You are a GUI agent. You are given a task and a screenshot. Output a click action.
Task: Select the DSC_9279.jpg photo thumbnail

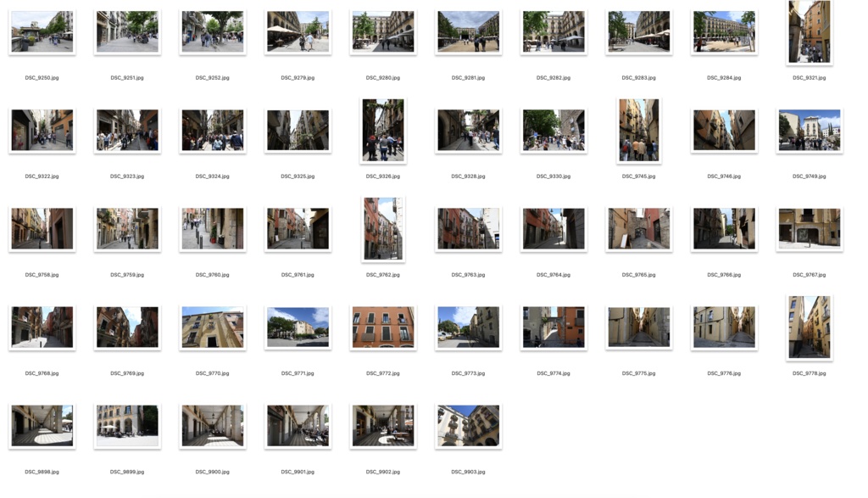(298, 32)
